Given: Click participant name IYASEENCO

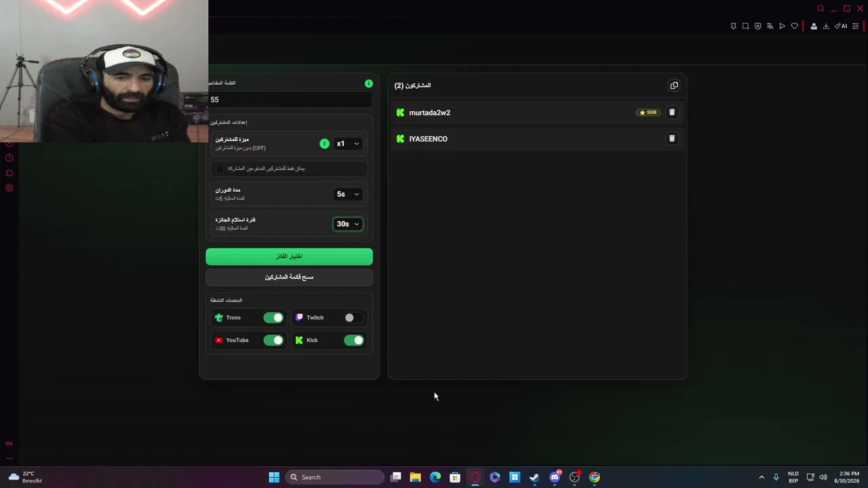Looking at the screenshot, I should [428, 139].
